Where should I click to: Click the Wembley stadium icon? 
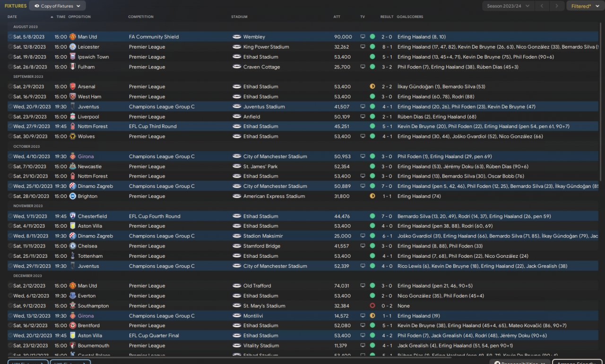pyautogui.click(x=237, y=37)
